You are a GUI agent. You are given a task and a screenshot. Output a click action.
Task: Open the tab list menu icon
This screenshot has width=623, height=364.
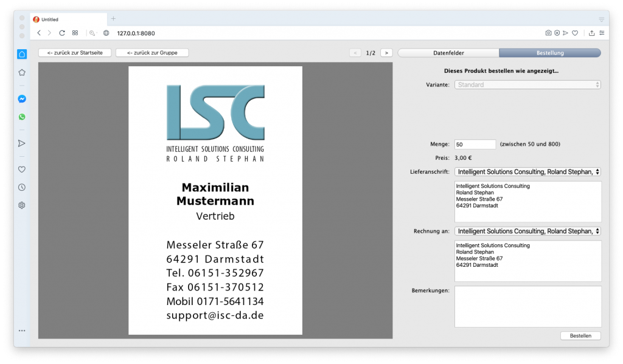point(602,19)
